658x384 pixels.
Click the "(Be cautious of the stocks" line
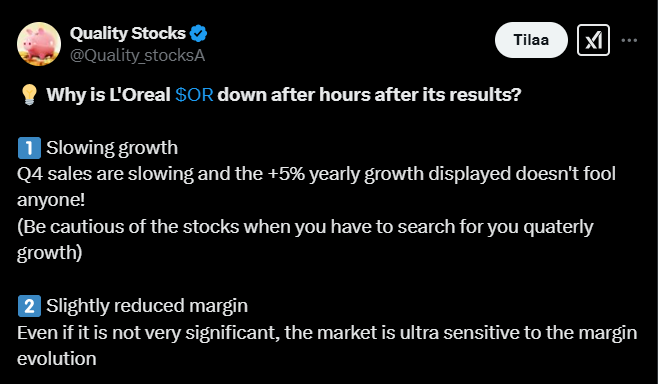pyautogui.click(x=128, y=227)
